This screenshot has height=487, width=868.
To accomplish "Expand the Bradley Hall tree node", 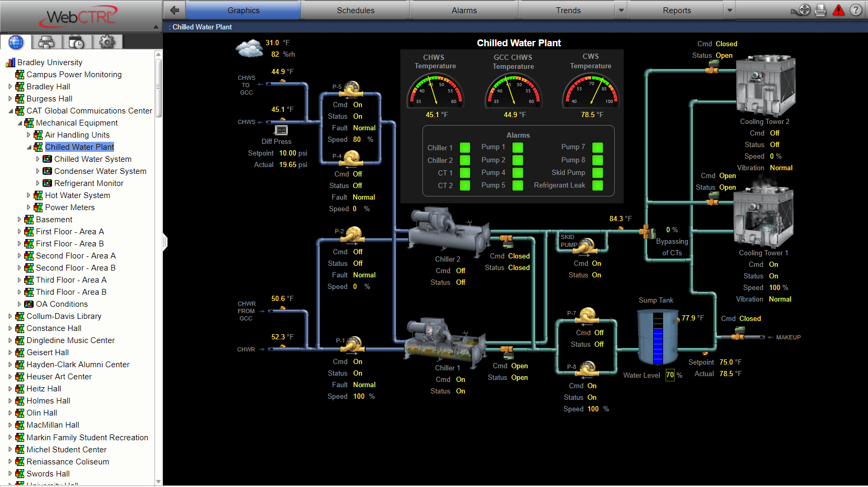I will (x=10, y=87).
